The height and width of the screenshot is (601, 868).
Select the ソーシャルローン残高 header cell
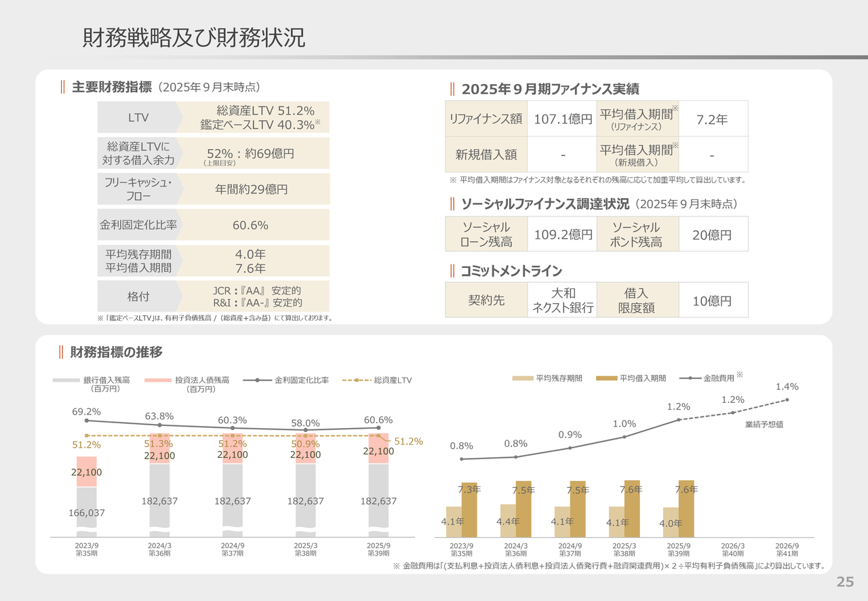click(486, 235)
